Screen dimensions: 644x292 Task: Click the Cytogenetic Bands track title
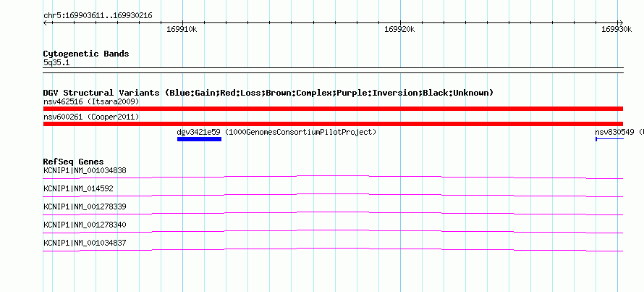[x=86, y=54]
